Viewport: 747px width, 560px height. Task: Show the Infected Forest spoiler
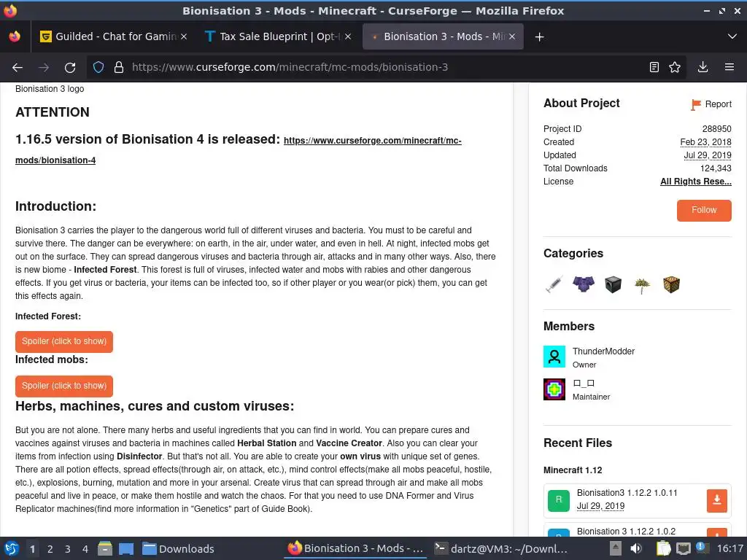pyautogui.click(x=64, y=341)
